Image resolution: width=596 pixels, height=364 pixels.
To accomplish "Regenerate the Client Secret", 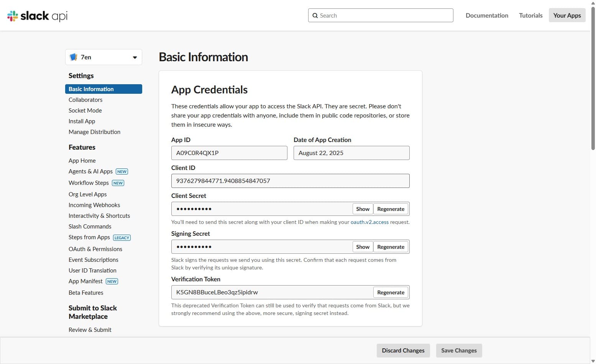I will click(391, 209).
